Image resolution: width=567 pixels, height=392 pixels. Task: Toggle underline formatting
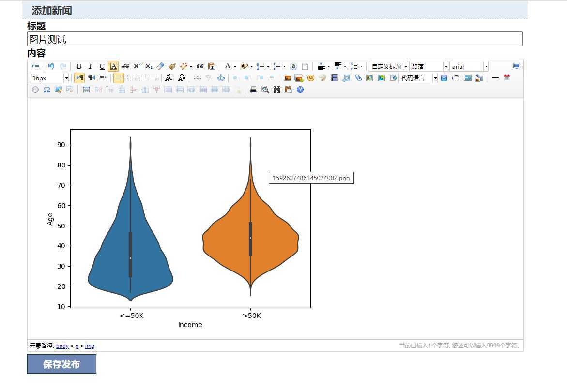coord(102,66)
